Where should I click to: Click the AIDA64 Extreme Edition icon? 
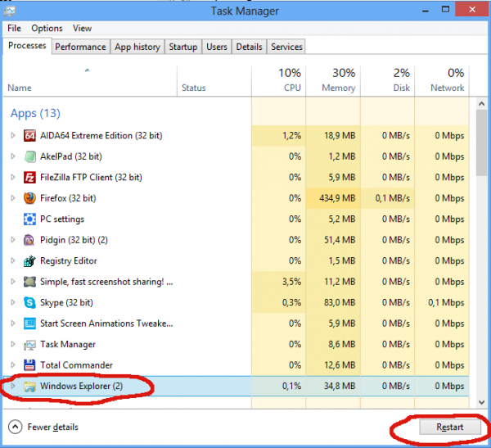point(29,136)
